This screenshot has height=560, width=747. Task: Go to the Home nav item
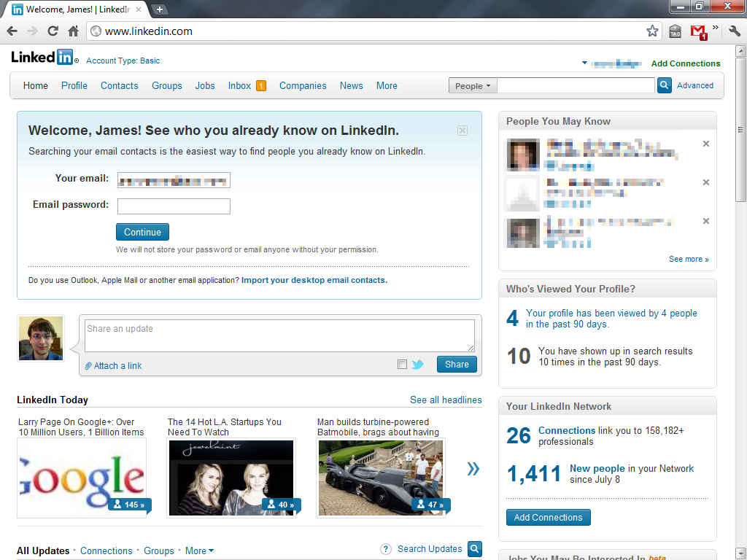pyautogui.click(x=36, y=86)
